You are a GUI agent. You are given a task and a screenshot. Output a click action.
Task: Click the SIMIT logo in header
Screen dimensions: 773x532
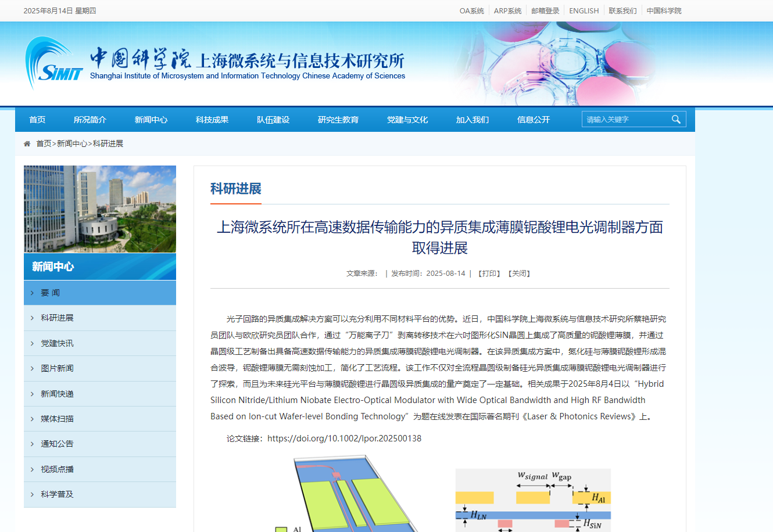pyautogui.click(x=54, y=63)
